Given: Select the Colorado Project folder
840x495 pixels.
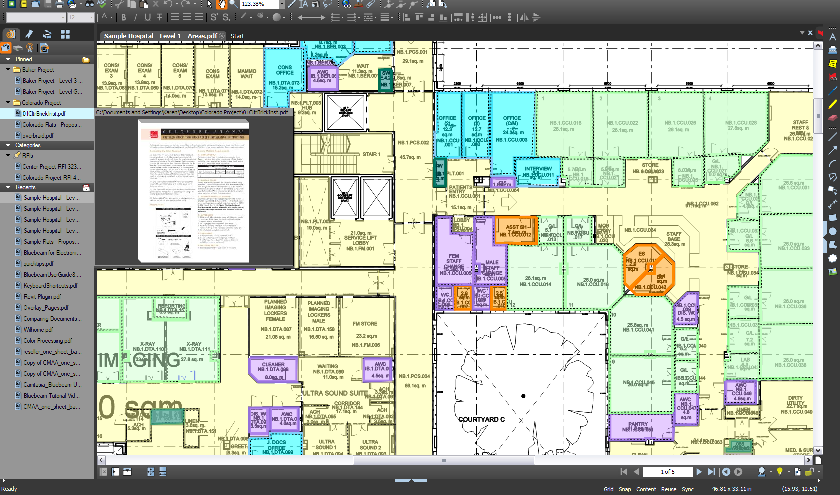Looking at the screenshot, I should click(41, 102).
